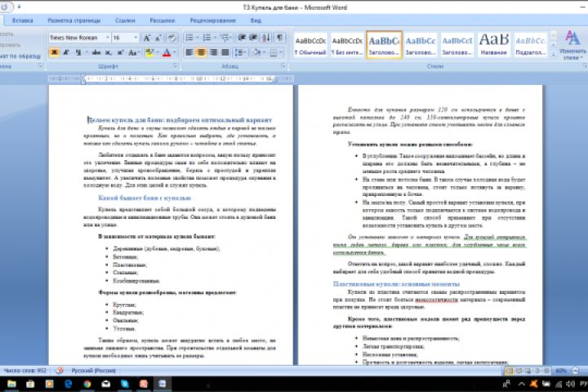Align text left icon
The image size is (588, 392).
[189, 52]
